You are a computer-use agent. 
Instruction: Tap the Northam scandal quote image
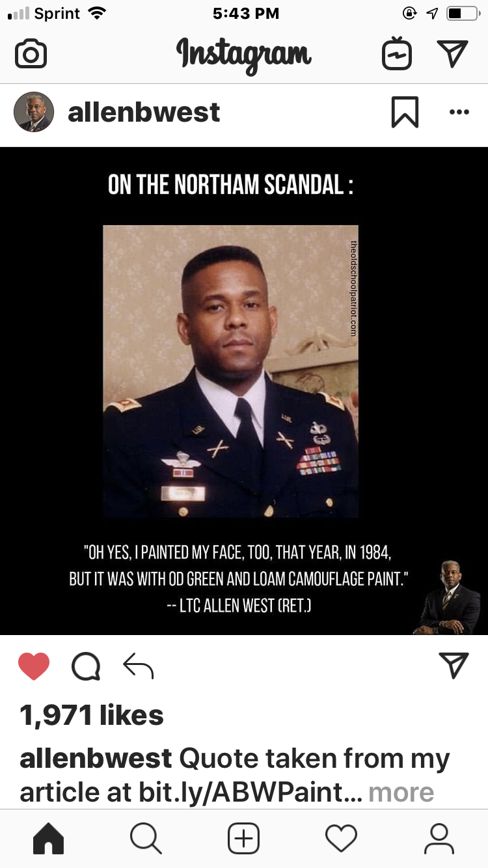coord(244,390)
